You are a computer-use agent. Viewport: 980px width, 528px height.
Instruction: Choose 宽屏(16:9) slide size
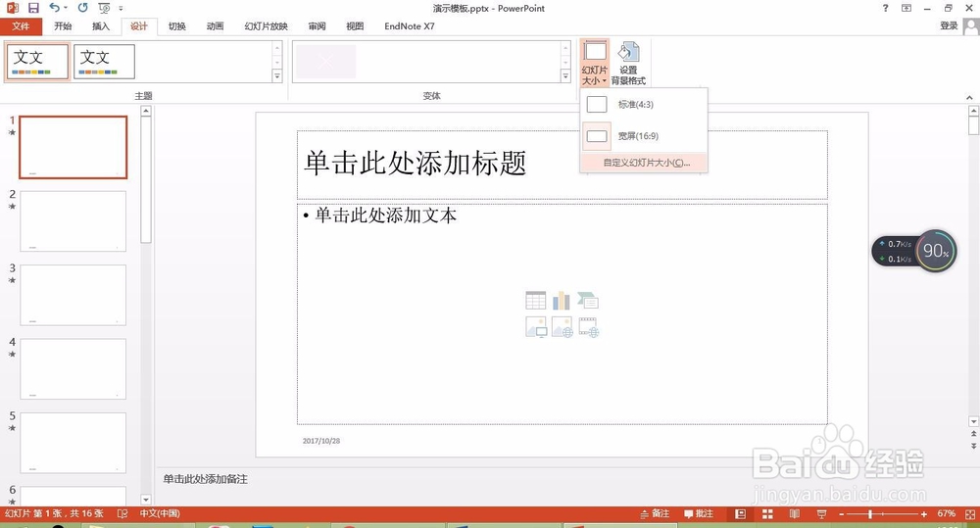pyautogui.click(x=644, y=135)
